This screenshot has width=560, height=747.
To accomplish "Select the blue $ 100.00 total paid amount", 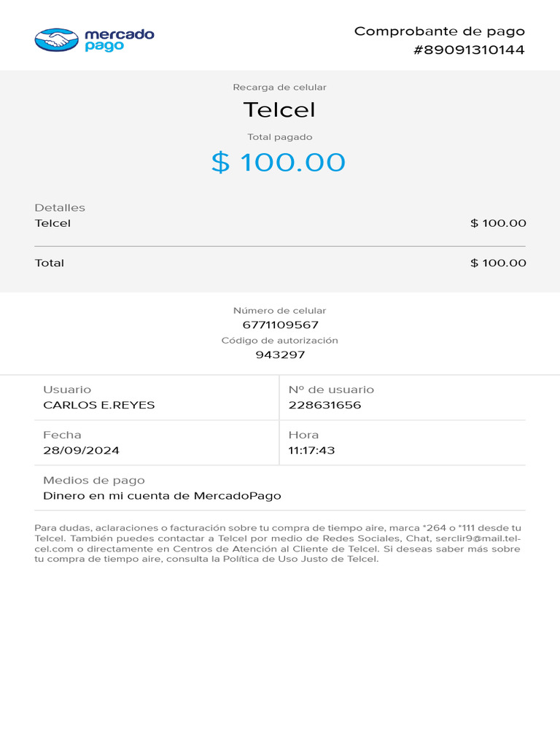I will tap(279, 162).
